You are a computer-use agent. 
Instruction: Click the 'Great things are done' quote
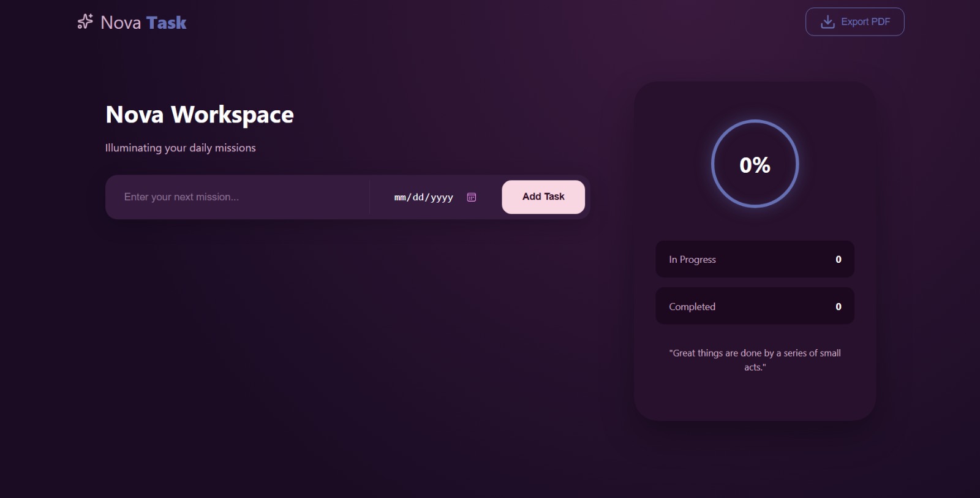point(755,360)
